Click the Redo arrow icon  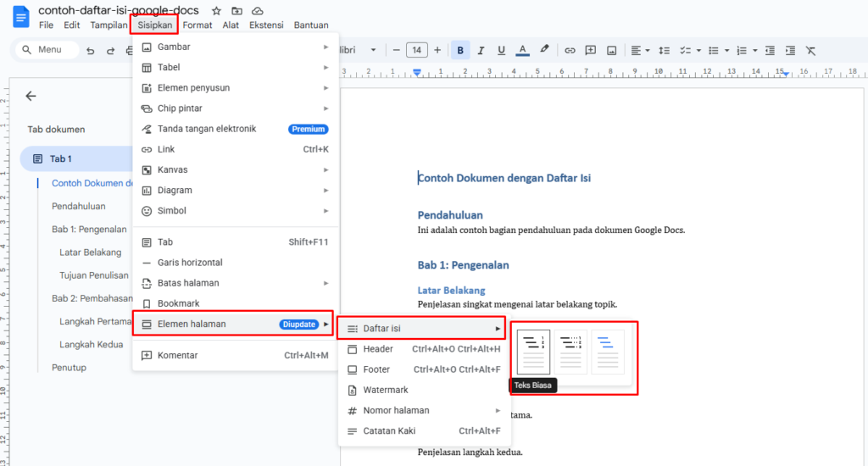(111, 50)
